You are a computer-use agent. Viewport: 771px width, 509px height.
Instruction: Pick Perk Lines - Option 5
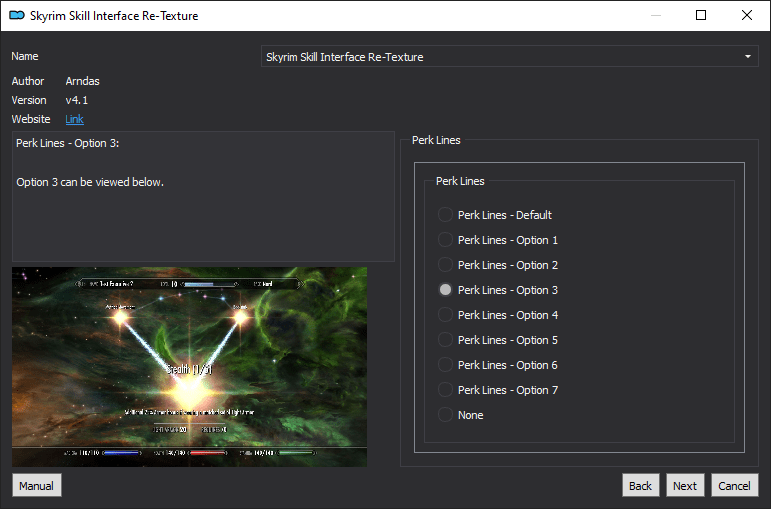[x=445, y=340]
